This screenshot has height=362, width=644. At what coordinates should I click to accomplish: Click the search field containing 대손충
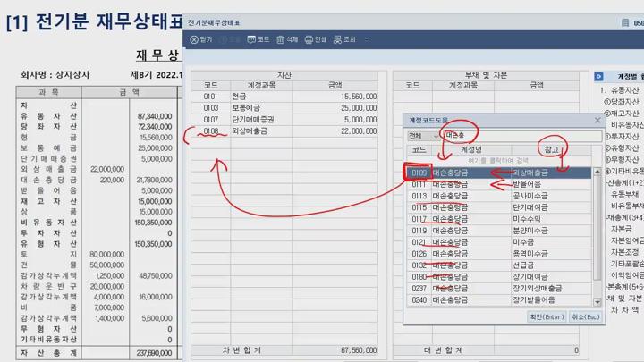tap(521, 136)
